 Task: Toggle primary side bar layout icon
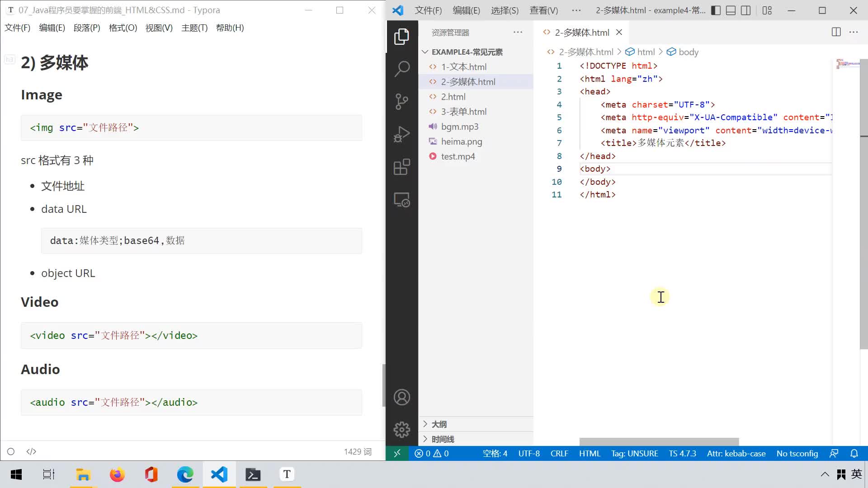pyautogui.click(x=716, y=10)
